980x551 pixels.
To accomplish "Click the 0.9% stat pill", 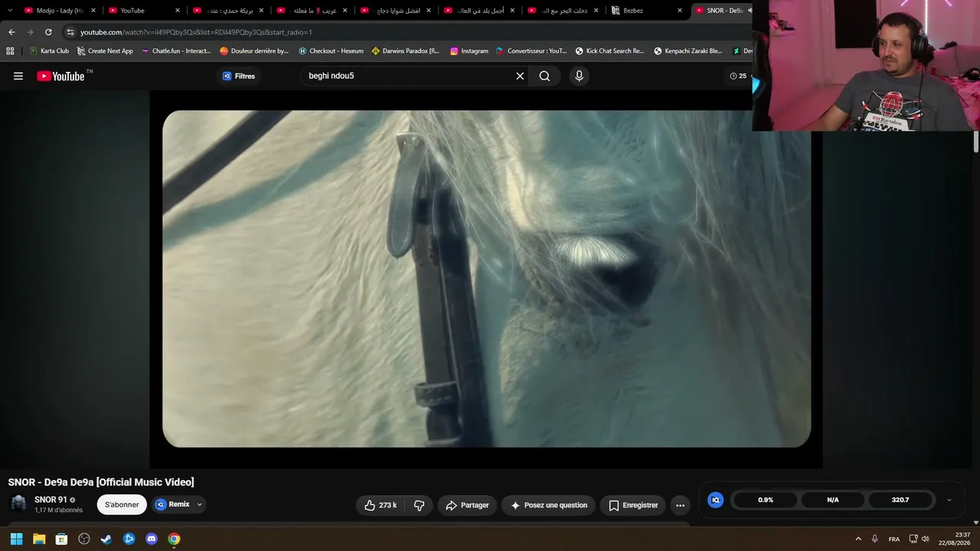I will [x=766, y=500].
